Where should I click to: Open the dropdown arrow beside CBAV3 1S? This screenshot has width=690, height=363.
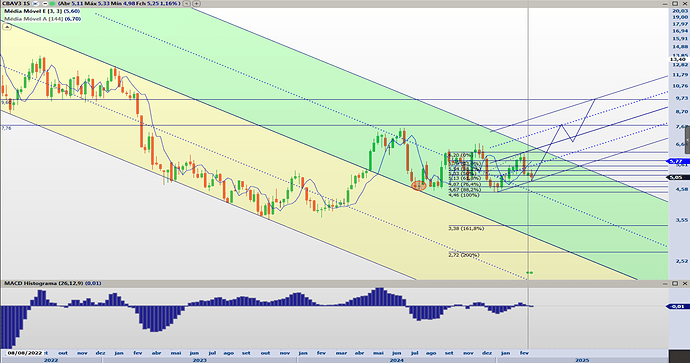(x=36, y=4)
